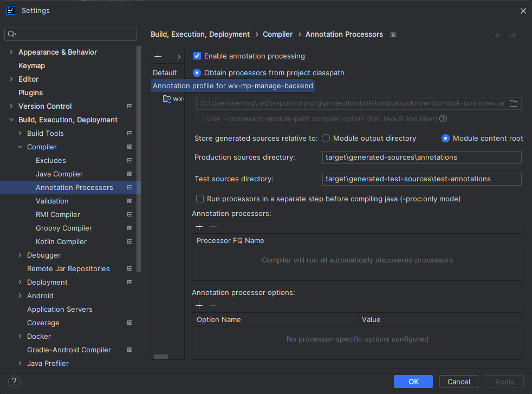Go to Build, Execution, Deployment breadcrumb
This screenshot has width=532, height=394.
tap(200, 34)
